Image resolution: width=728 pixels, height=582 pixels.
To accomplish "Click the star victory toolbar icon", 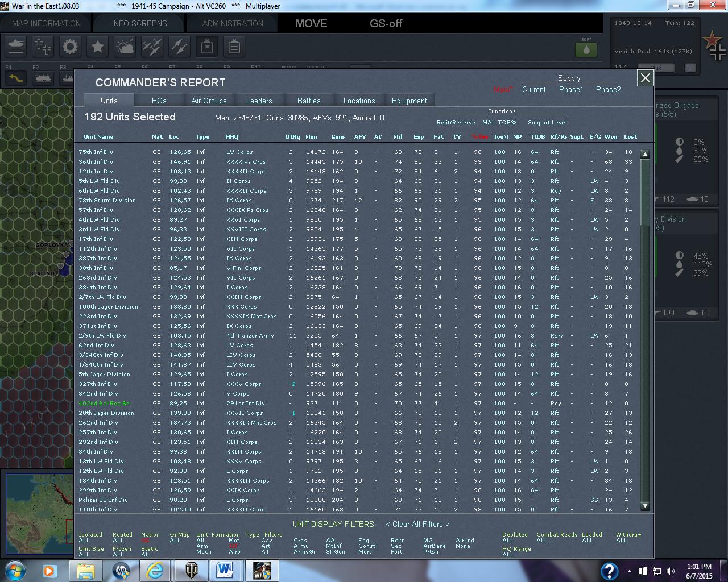I will (98, 47).
